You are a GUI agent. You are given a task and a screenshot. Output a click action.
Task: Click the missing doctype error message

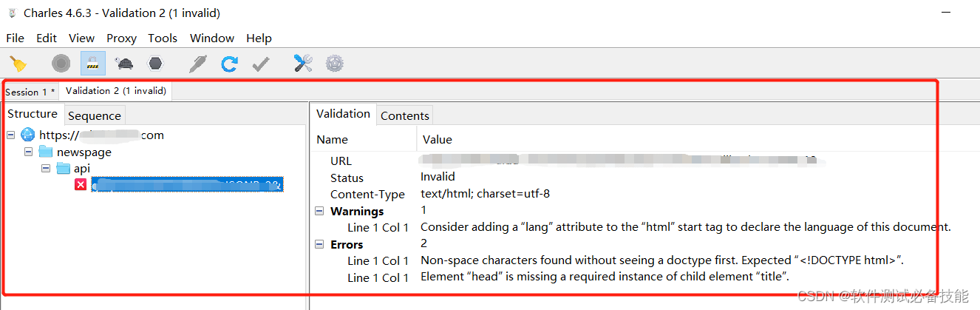coord(662,260)
